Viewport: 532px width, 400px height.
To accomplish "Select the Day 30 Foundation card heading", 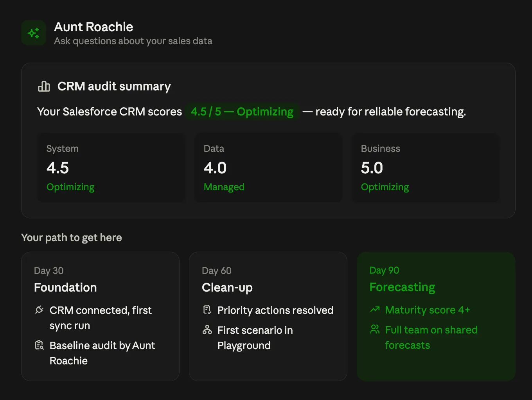I will point(65,287).
